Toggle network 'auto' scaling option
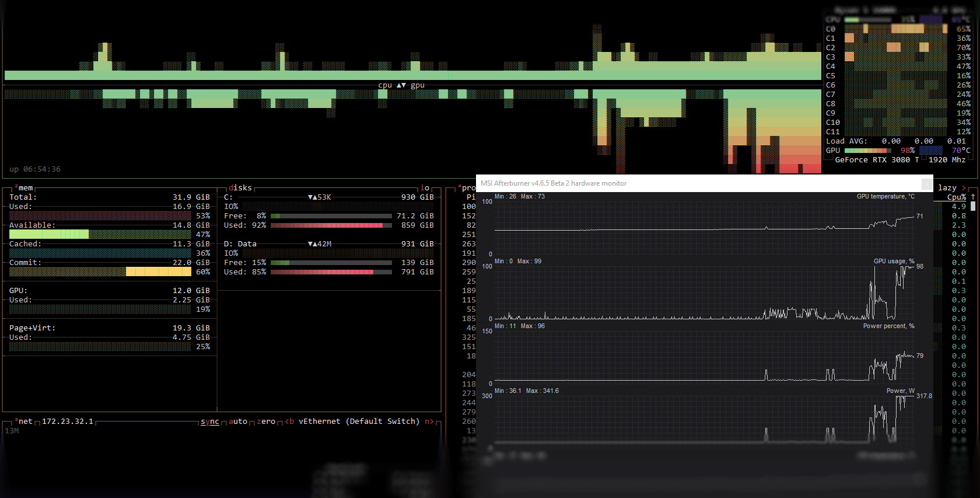The width and height of the screenshot is (980, 498). (x=238, y=422)
